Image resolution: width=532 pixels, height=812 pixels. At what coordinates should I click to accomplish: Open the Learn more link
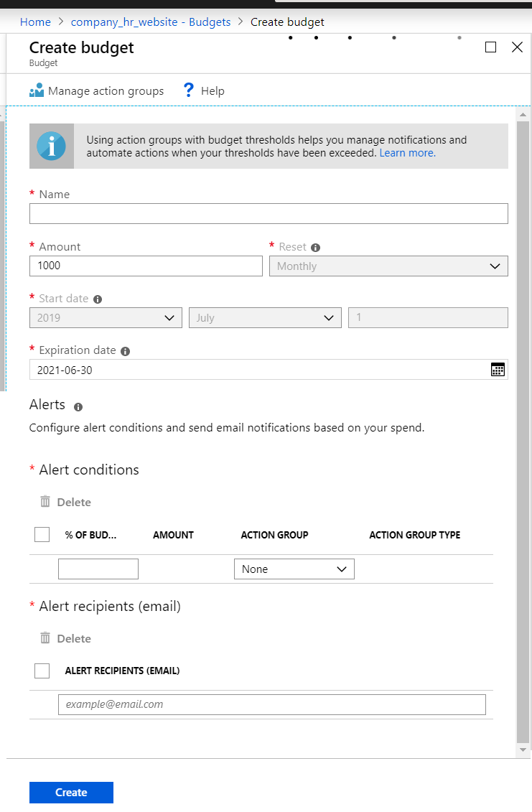(x=407, y=153)
